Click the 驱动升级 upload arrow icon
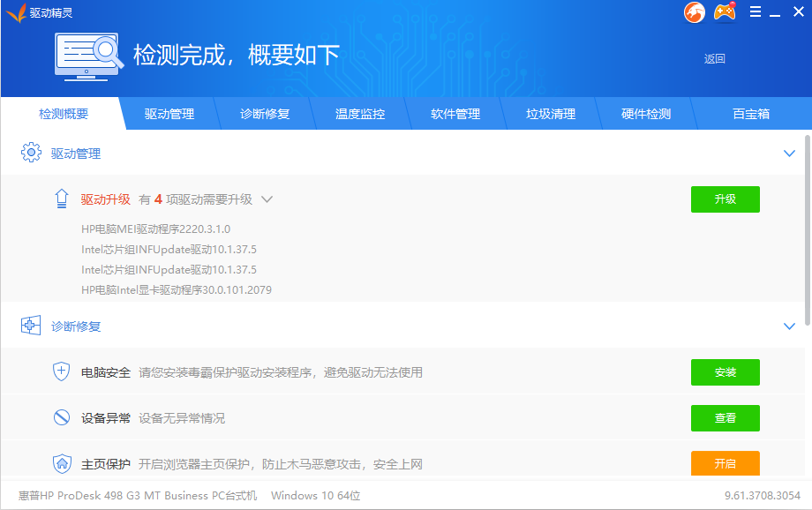The image size is (812, 510). [x=62, y=199]
